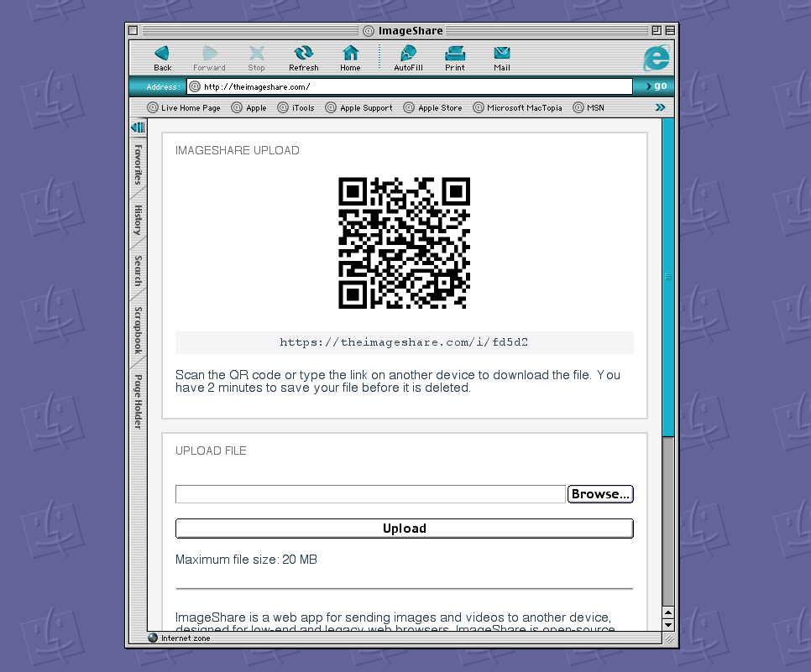This screenshot has height=672, width=811.
Task: Click the window collapse box
Action: click(670, 30)
